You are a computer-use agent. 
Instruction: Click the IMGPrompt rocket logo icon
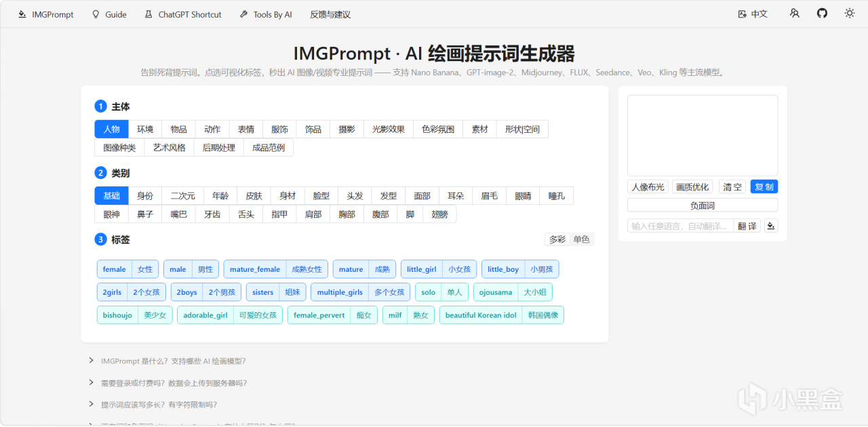[x=22, y=14]
